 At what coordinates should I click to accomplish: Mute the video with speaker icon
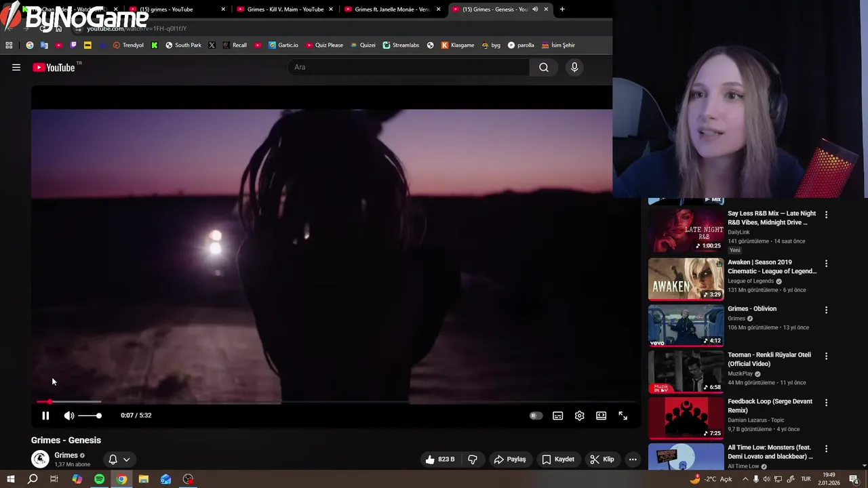68,415
